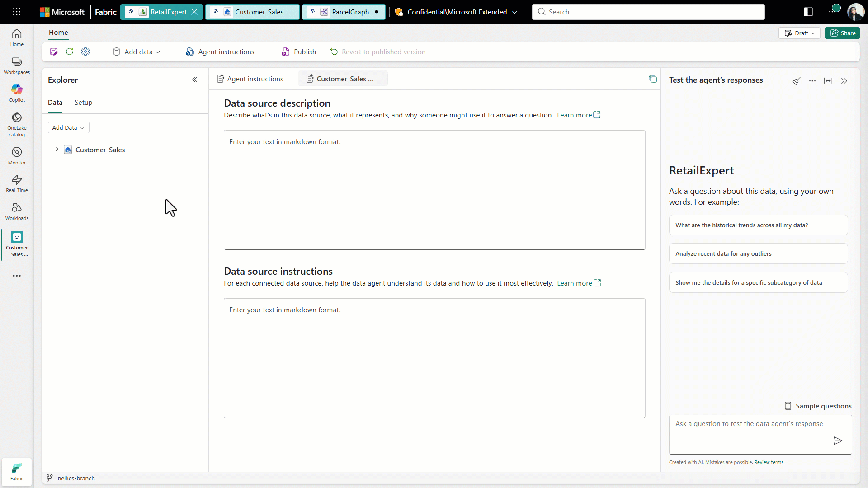Expand the Confidential\Microsoft Extended sensitivity dropdown
The width and height of the screenshot is (868, 488).
click(515, 12)
